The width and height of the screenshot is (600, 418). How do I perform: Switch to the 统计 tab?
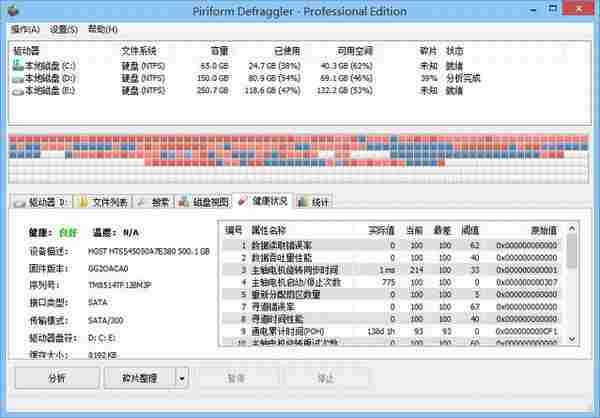313,202
